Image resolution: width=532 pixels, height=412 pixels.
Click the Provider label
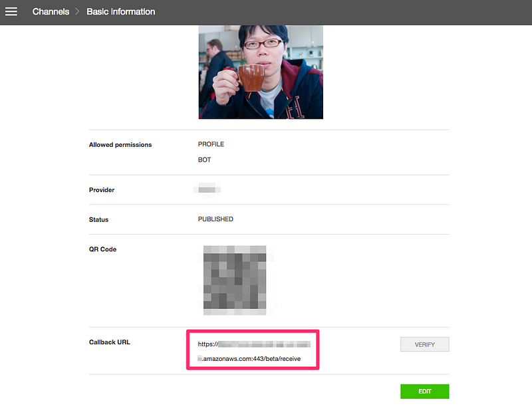click(x=102, y=190)
